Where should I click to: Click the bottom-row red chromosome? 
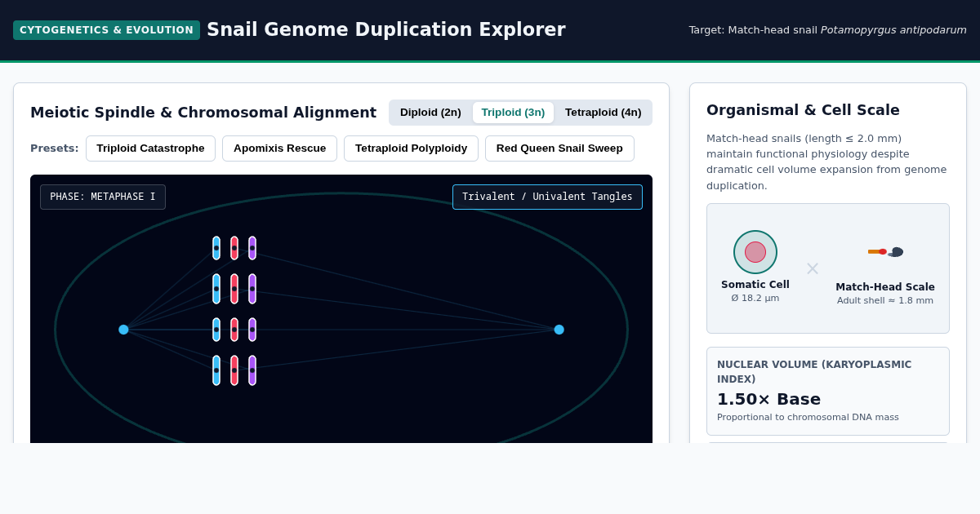(x=234, y=370)
